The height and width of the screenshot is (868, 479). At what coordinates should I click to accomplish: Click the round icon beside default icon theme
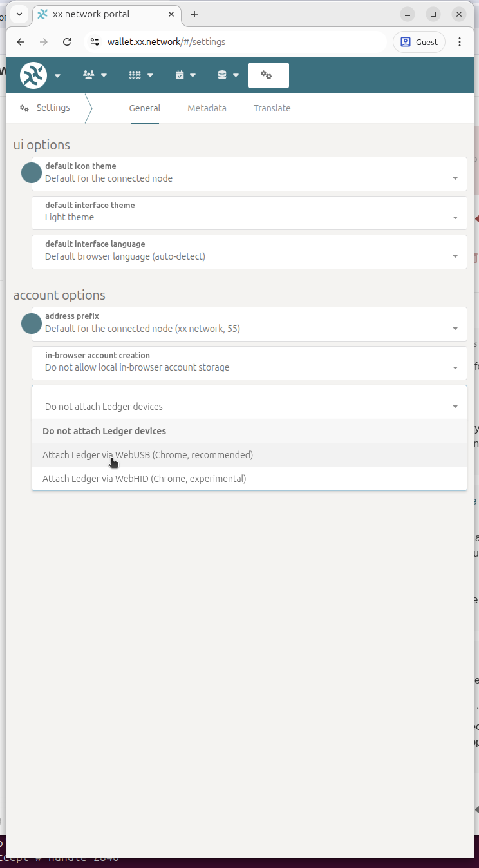pyautogui.click(x=32, y=173)
